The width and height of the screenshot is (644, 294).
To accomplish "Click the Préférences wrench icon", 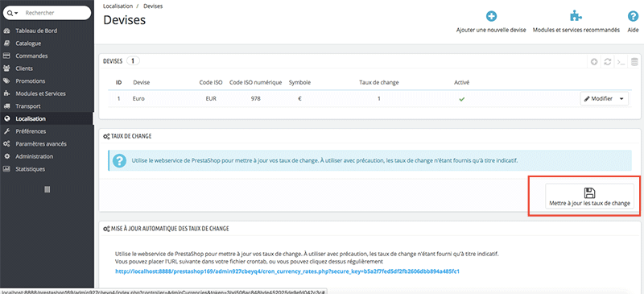I will point(6,131).
